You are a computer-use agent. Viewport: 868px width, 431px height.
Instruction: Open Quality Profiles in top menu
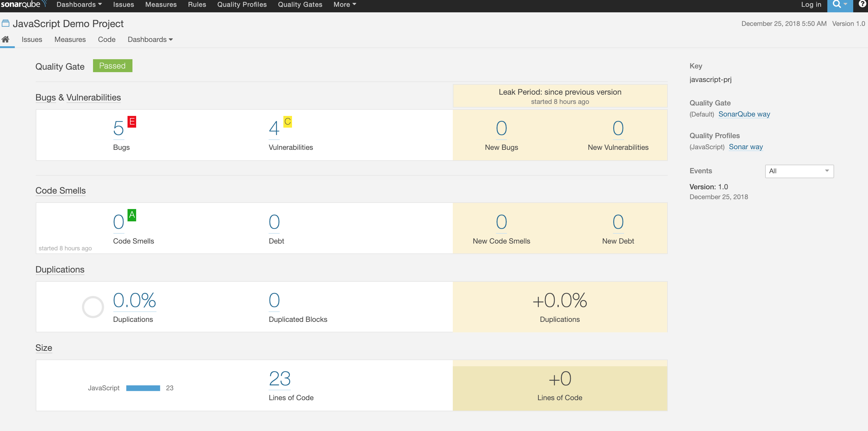click(241, 4)
